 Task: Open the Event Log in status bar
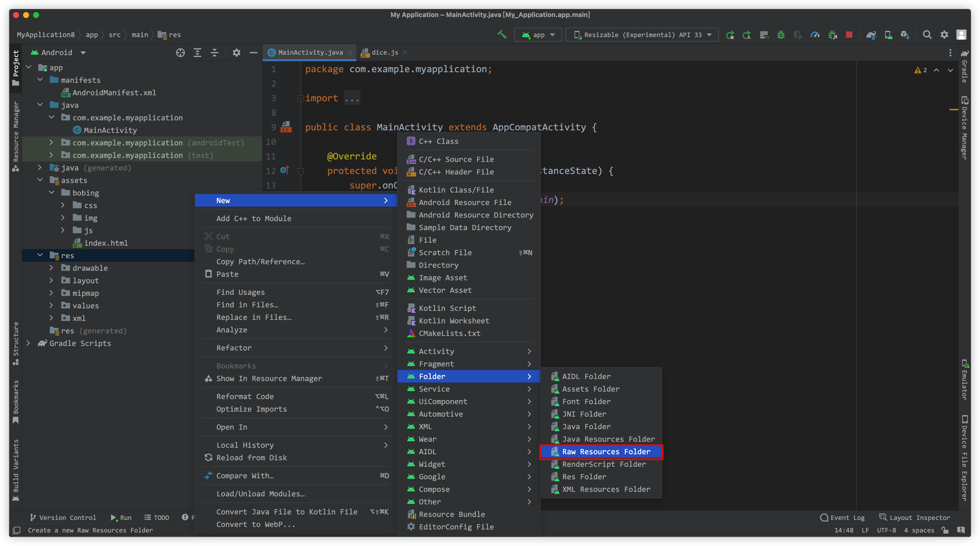click(842, 517)
